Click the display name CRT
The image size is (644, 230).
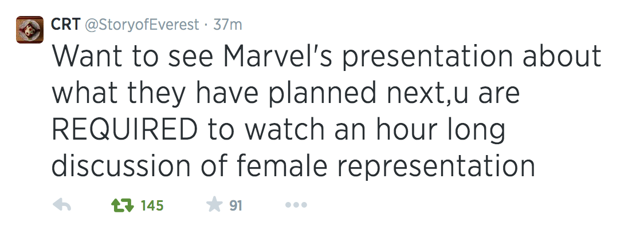point(65,25)
